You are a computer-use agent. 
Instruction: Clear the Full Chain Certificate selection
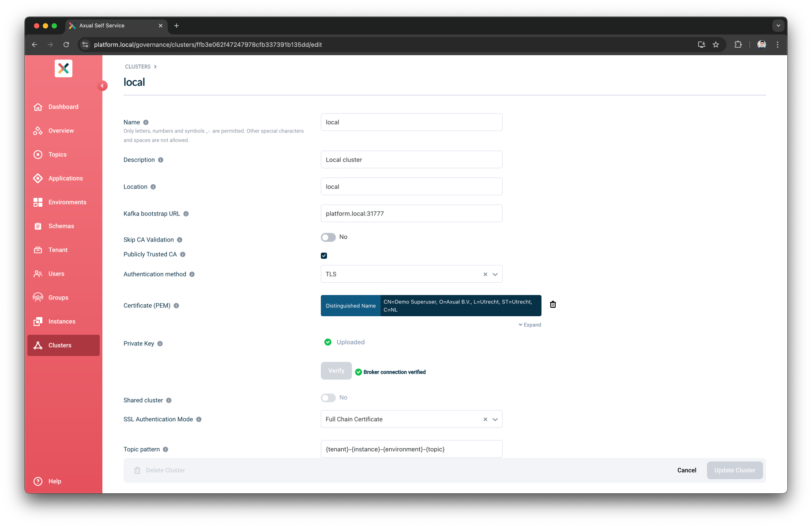tap(485, 420)
